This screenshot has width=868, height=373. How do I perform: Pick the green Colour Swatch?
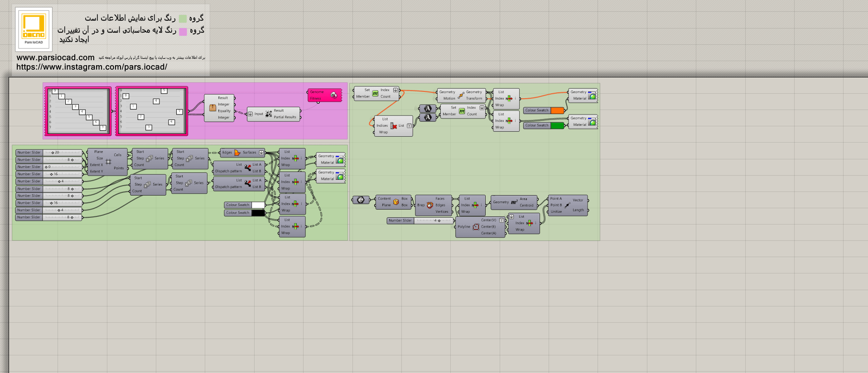click(x=544, y=125)
